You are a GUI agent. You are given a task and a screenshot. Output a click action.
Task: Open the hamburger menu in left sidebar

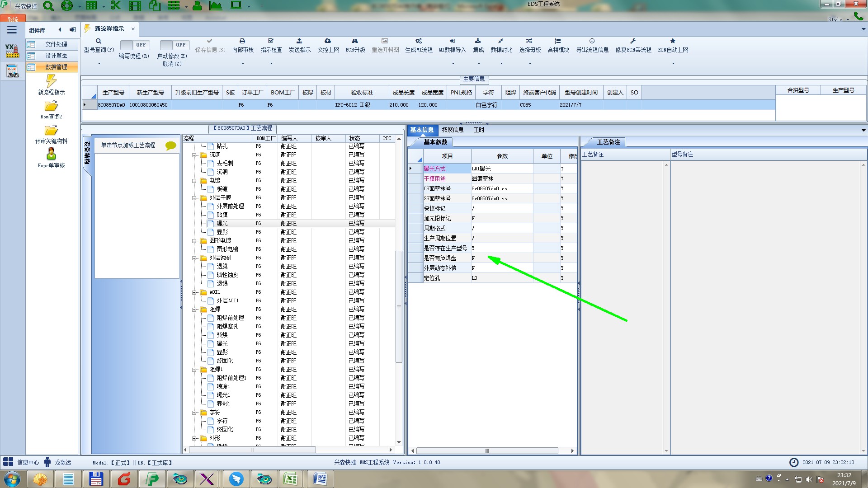click(12, 30)
